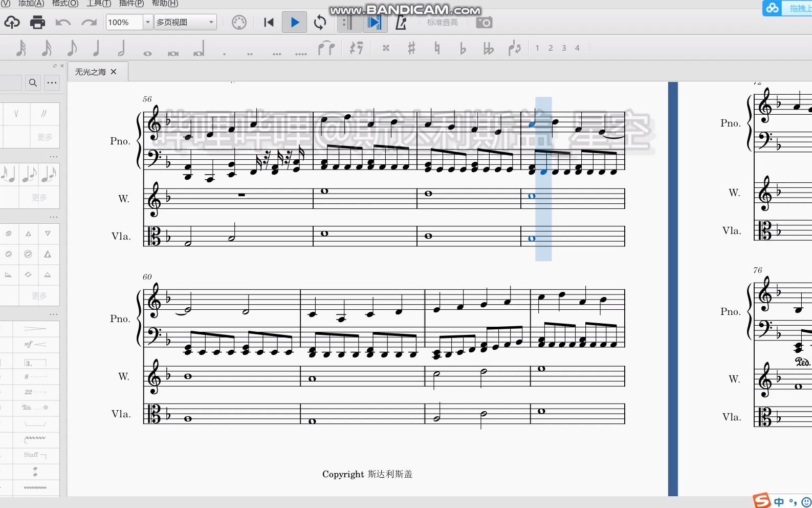Pick the Staff text line in palette

coord(35,455)
